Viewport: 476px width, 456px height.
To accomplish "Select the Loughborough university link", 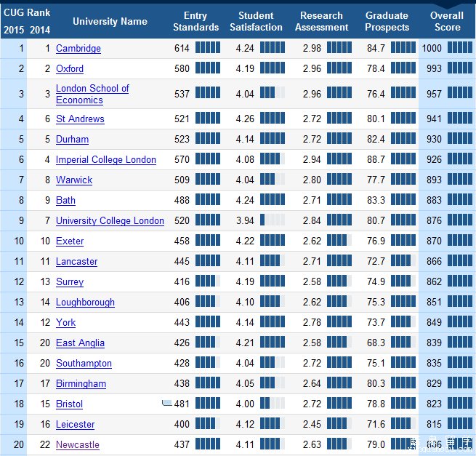I will (x=85, y=303).
